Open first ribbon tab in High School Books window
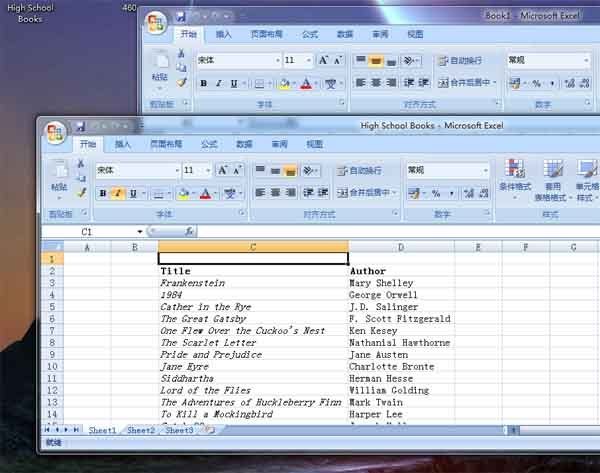 coord(88,144)
